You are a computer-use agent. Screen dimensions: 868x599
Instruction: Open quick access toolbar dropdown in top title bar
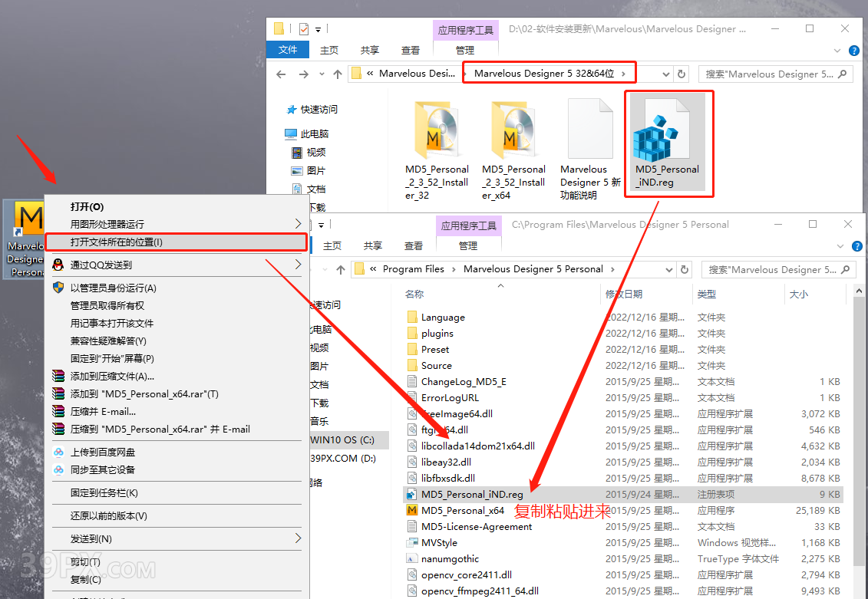tap(318, 28)
